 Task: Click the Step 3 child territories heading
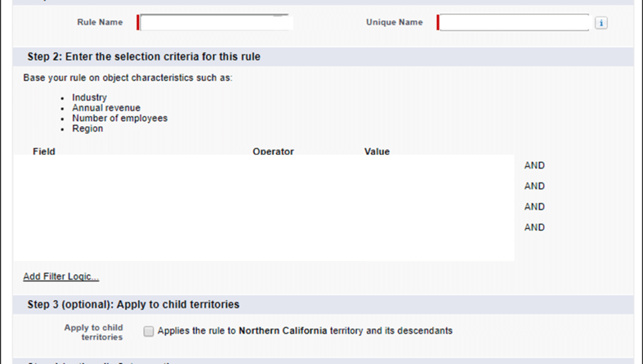coord(133,305)
